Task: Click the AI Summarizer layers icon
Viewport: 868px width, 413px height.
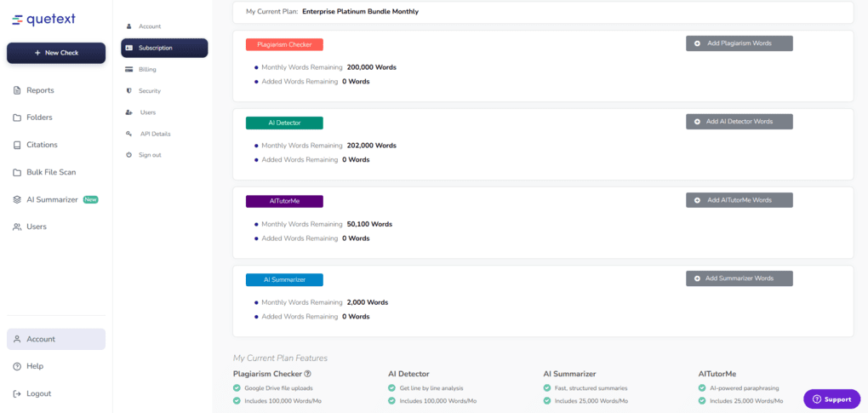Action: [17, 199]
